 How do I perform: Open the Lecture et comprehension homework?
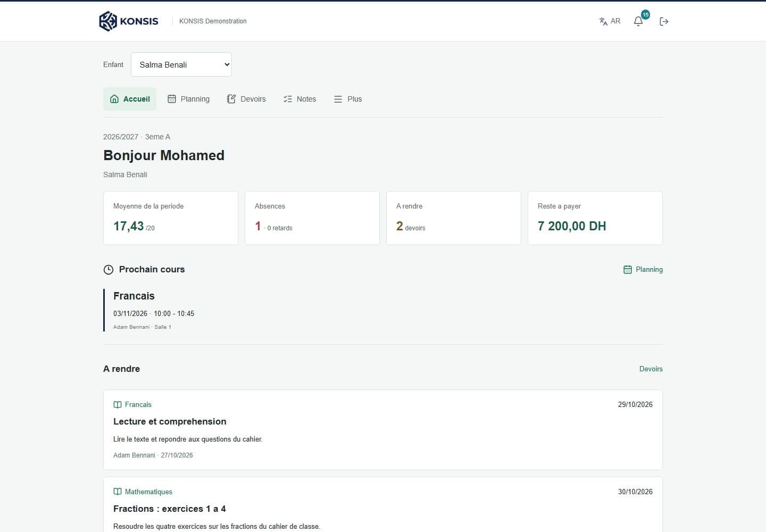click(383, 430)
